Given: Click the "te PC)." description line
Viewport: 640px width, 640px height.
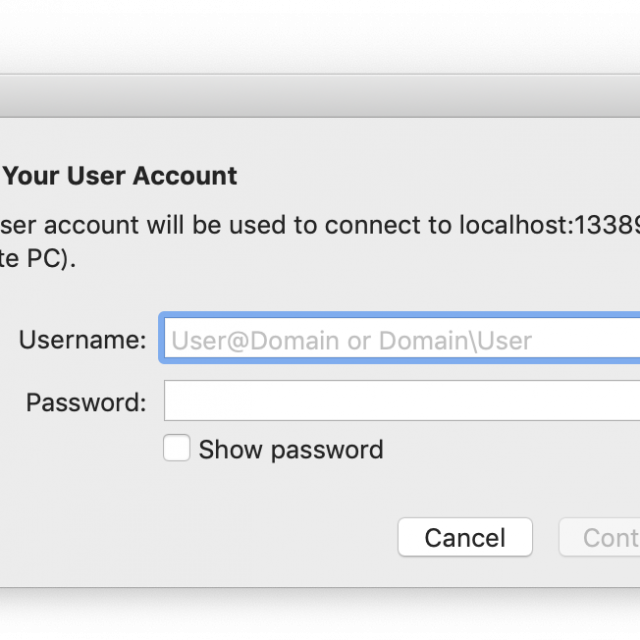Looking at the screenshot, I should (x=38, y=259).
